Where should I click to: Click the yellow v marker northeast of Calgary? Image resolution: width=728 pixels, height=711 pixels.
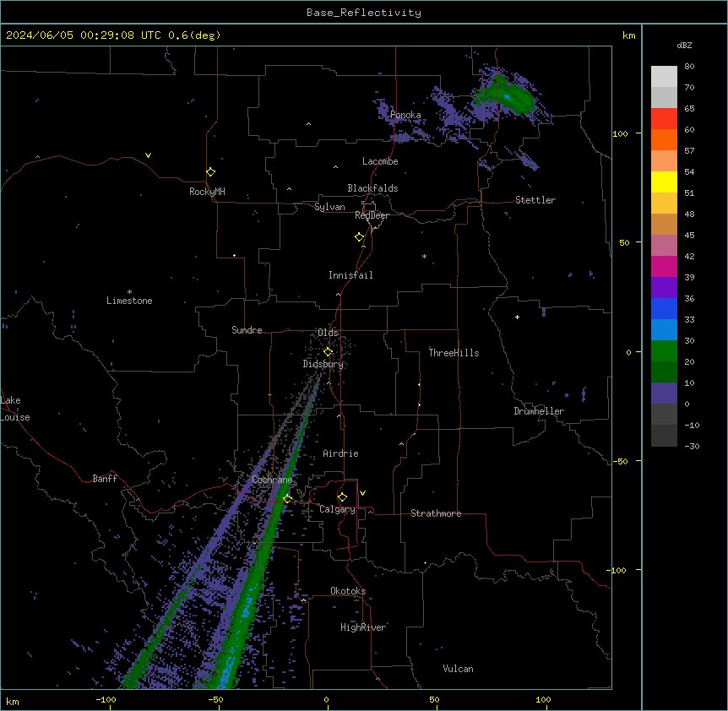pos(362,493)
